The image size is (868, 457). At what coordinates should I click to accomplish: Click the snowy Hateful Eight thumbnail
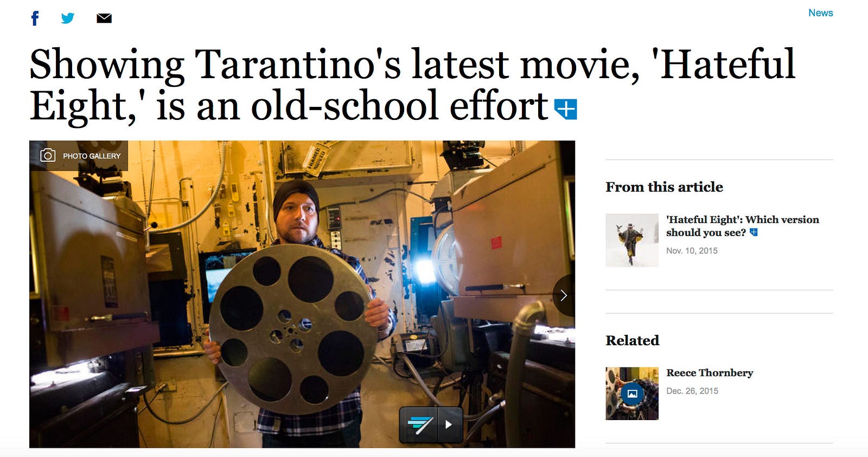click(x=632, y=240)
